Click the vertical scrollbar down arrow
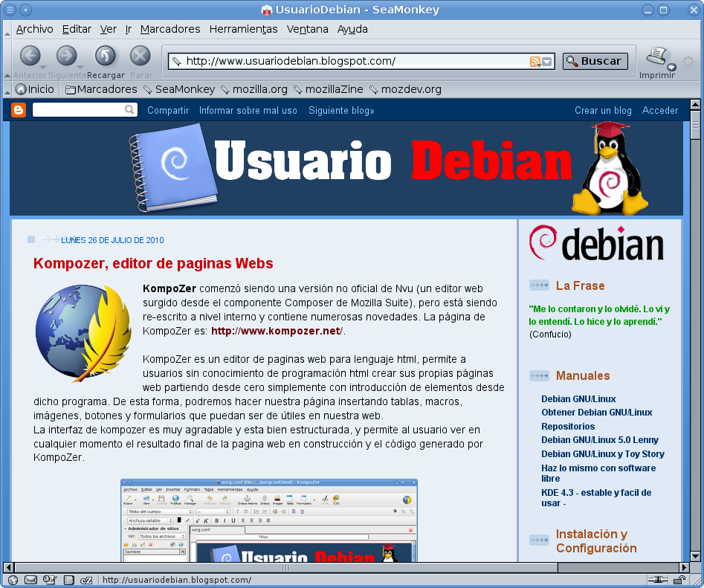Image resolution: width=704 pixels, height=588 pixels. coord(695,557)
